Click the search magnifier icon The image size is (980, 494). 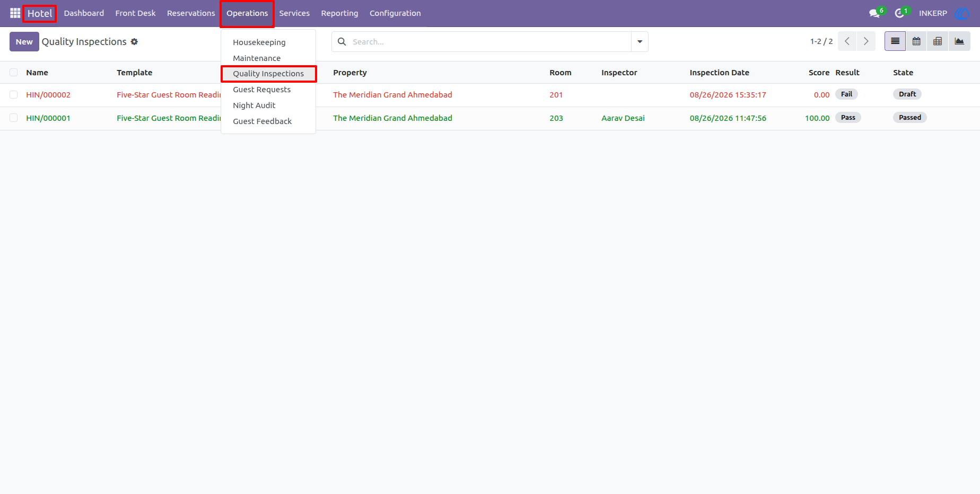coord(342,41)
